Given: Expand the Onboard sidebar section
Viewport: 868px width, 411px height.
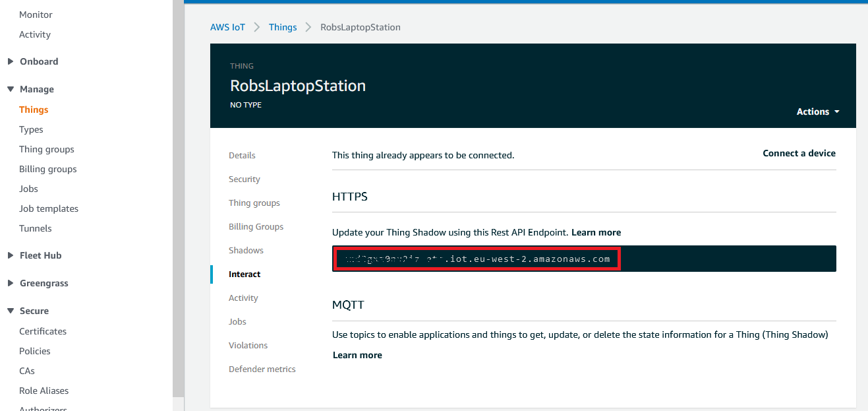Looking at the screenshot, I should coord(38,61).
